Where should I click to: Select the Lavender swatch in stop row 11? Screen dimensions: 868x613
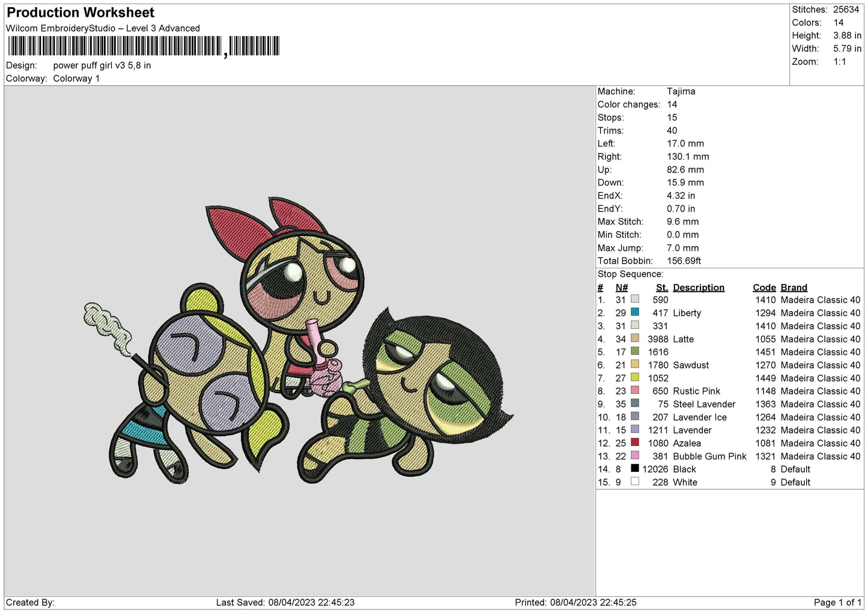click(x=635, y=429)
